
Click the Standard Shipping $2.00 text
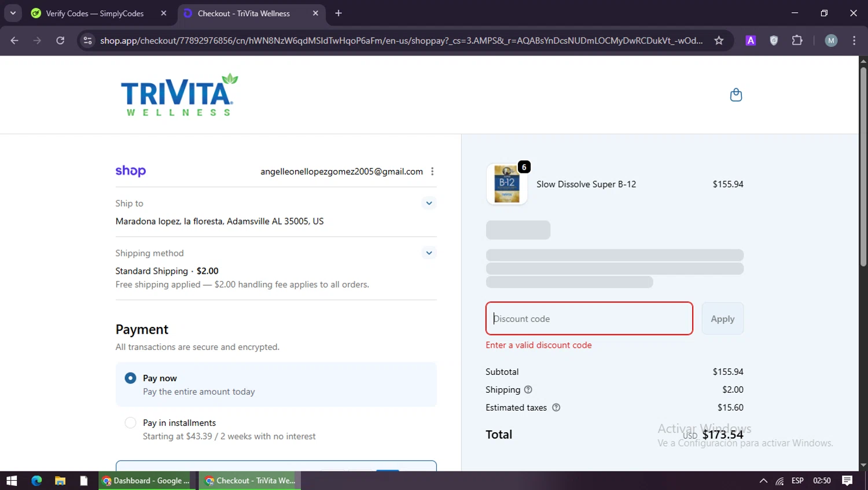point(167,271)
